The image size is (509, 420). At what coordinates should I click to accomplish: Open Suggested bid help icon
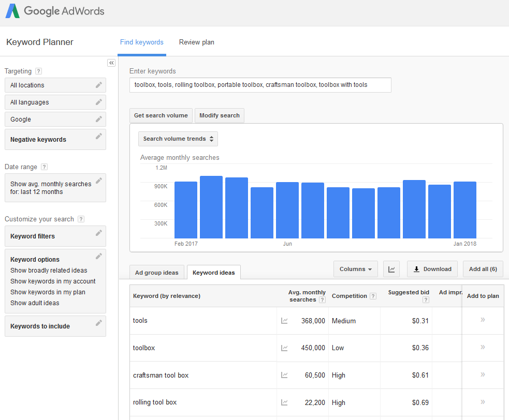point(426,299)
